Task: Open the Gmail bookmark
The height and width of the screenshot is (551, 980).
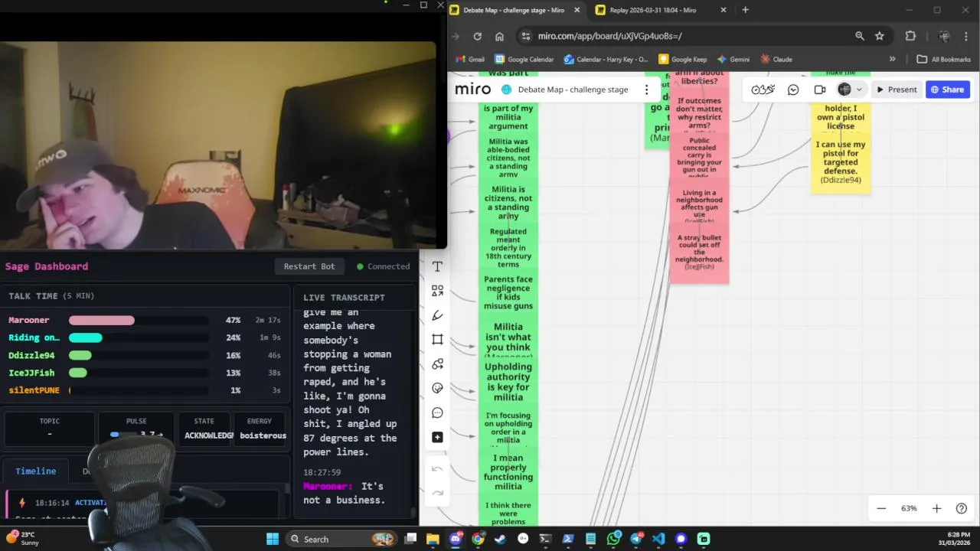Action: pyautogui.click(x=470, y=59)
